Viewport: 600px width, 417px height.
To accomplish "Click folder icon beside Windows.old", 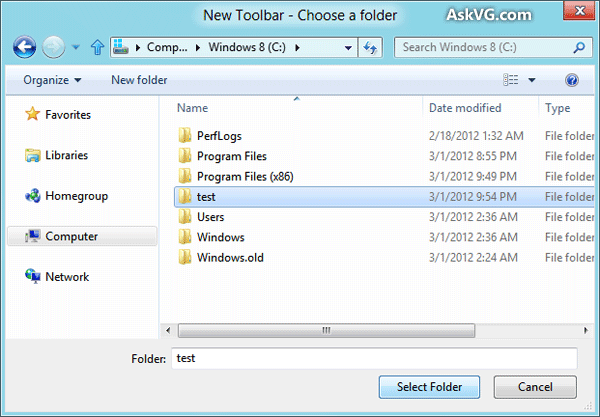I will pyautogui.click(x=185, y=257).
